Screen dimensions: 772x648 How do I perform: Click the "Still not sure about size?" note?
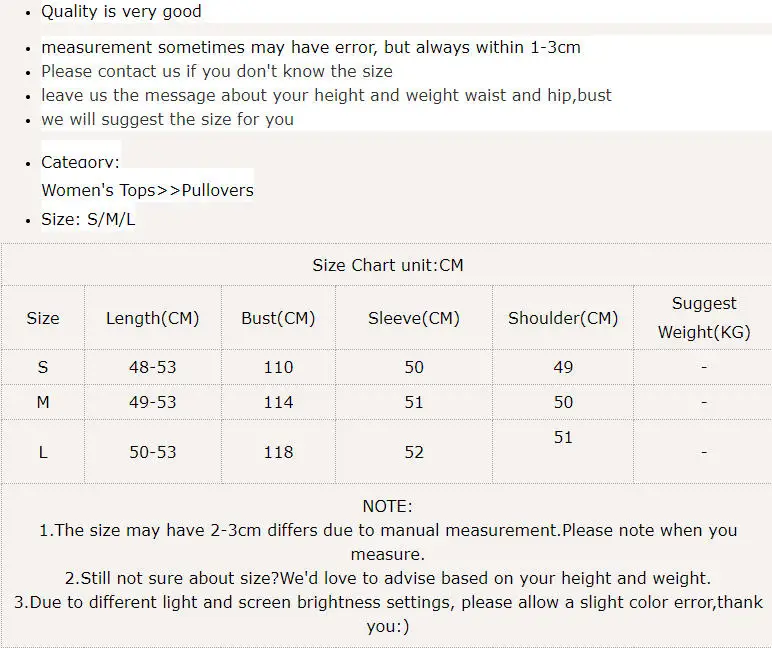387,578
